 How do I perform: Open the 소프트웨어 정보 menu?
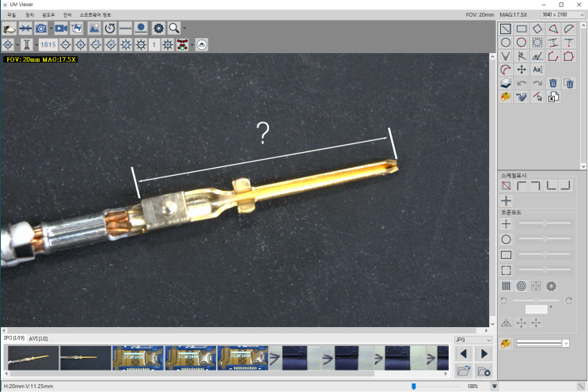(x=95, y=15)
